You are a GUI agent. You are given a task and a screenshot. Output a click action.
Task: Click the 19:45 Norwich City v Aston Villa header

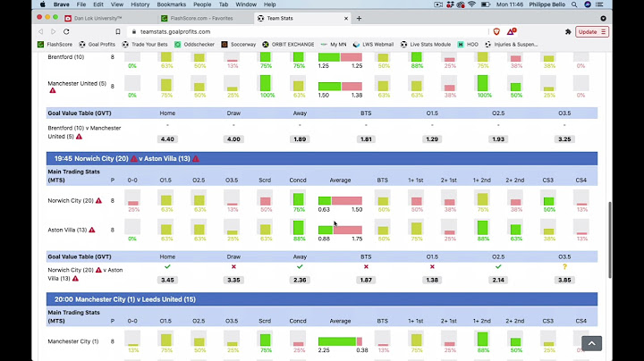[x=322, y=159]
